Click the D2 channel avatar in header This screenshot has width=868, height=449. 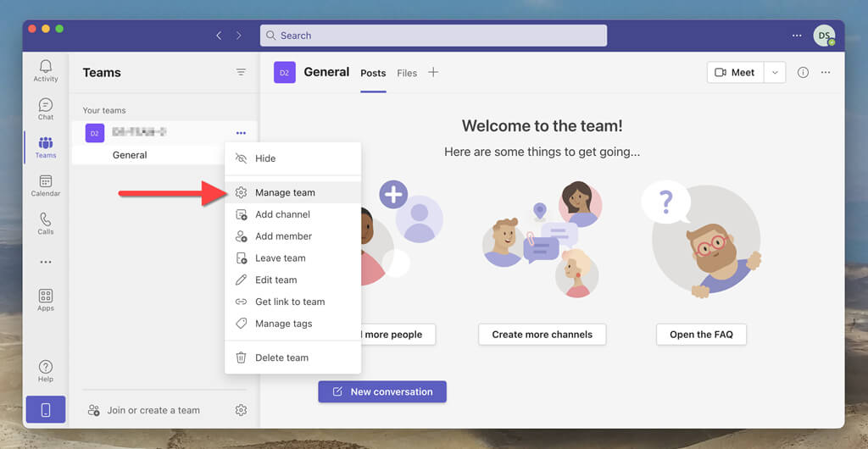[285, 73]
